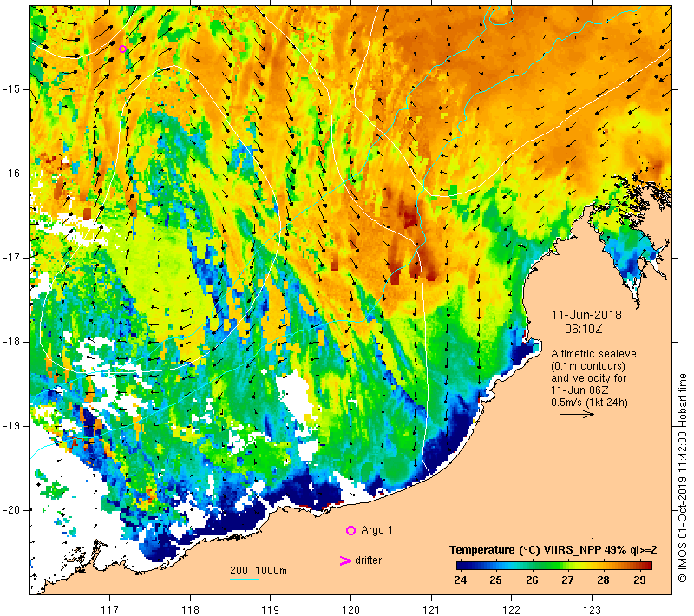Click the 29 label on the temperature scale
This screenshot has width=694, height=616.
click(x=639, y=580)
